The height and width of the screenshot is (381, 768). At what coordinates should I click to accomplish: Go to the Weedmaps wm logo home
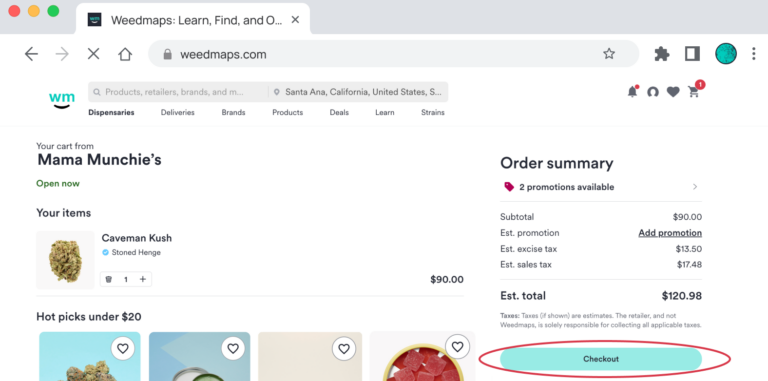(62, 98)
